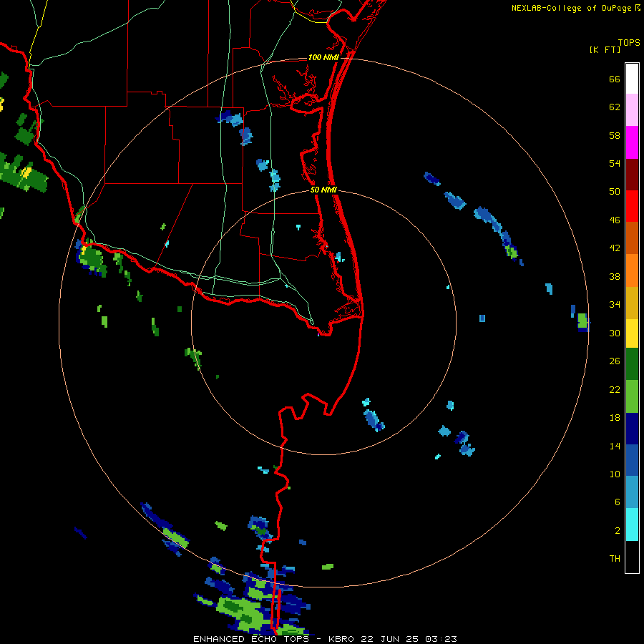
Task: Click the black TH threshold swatch
Action: pyautogui.click(x=632, y=557)
